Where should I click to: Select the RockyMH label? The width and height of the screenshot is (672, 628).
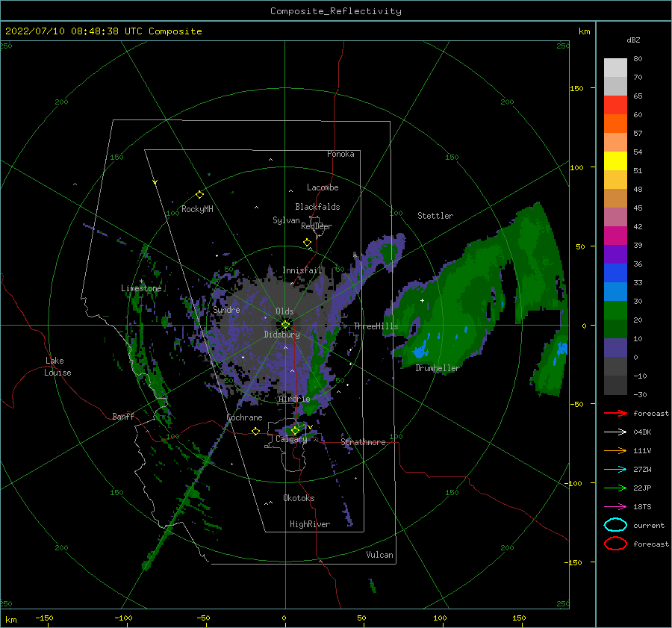pos(197,209)
